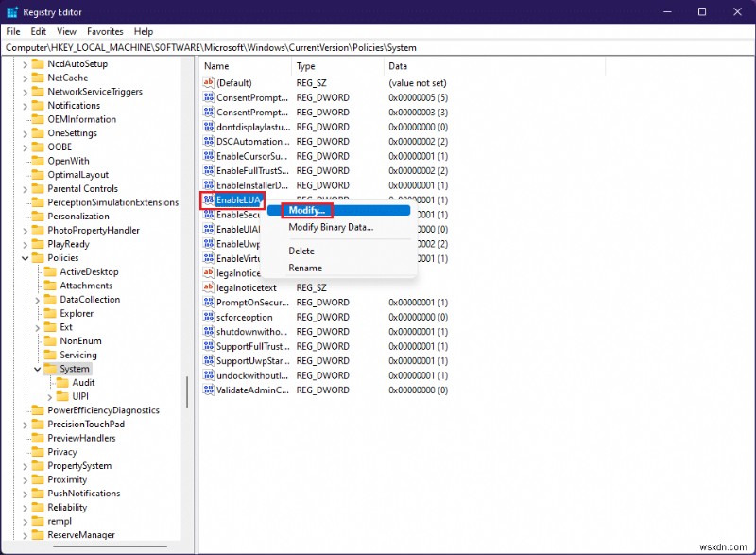Image resolution: width=756 pixels, height=555 pixels.
Task: Click the legalnoticetext string icon
Action: point(208,287)
